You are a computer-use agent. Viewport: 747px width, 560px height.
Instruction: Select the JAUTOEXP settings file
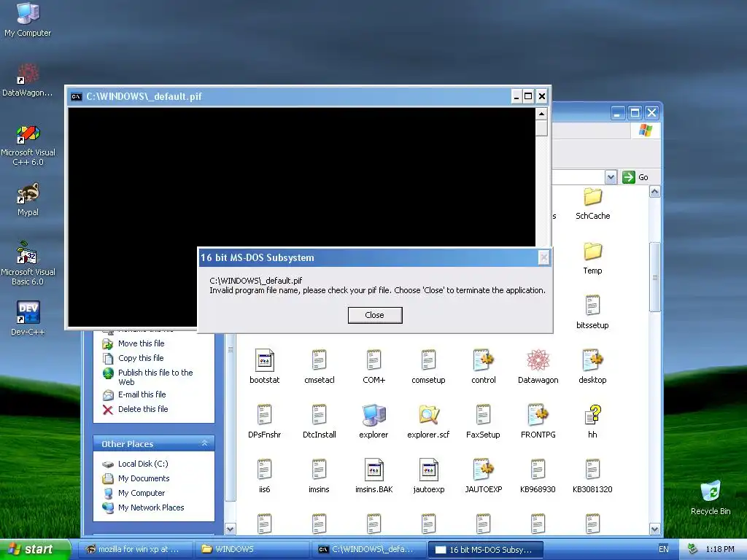pyautogui.click(x=484, y=476)
